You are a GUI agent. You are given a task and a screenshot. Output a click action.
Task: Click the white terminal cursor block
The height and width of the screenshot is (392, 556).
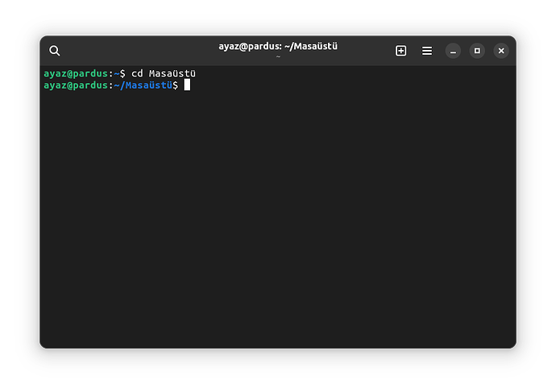(187, 85)
